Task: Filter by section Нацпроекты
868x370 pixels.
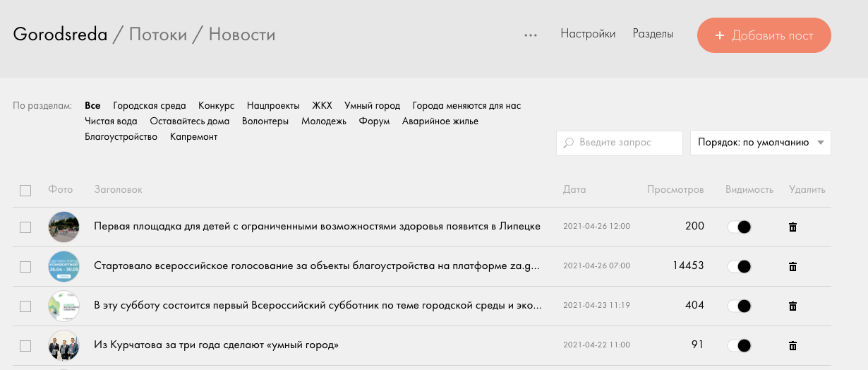Action: click(x=273, y=106)
